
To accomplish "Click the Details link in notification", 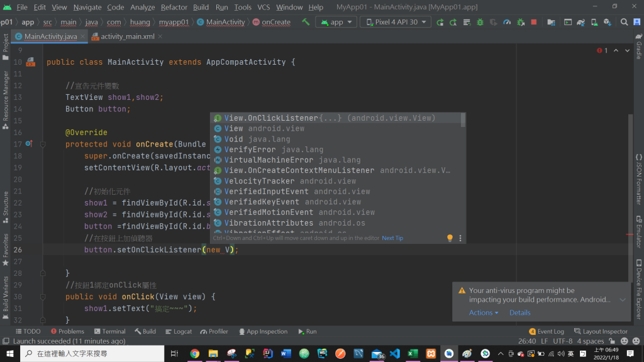I will point(519,313).
